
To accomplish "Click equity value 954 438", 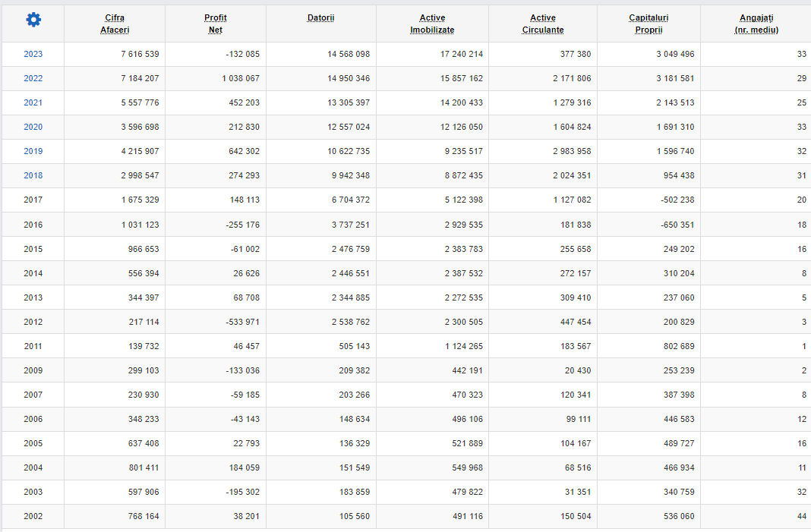I will click(679, 175).
